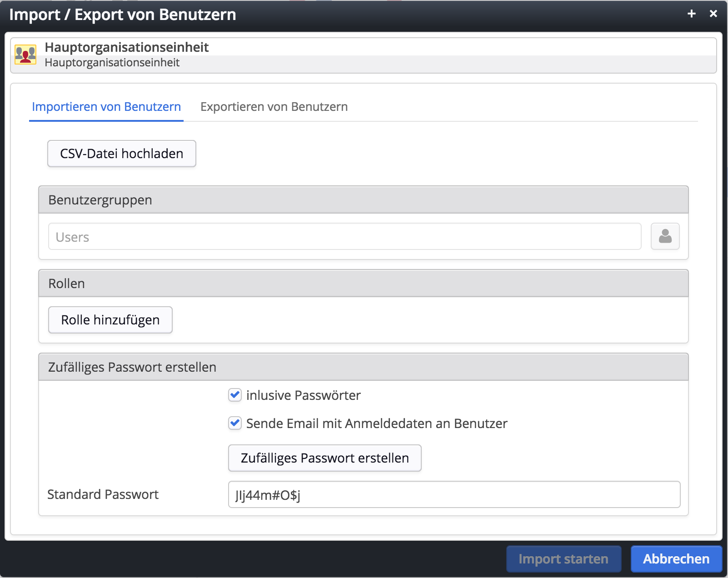This screenshot has height=578, width=728.
Task: Click into the Standard Passwort text field
Action: click(454, 494)
